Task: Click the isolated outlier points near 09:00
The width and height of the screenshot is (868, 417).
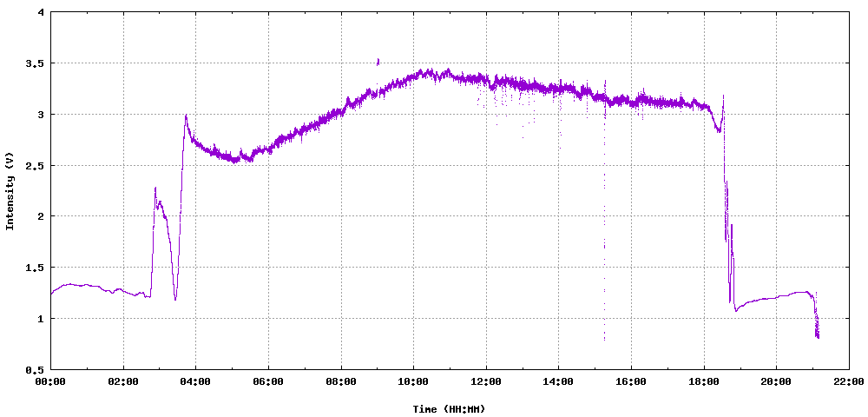Action: pos(378,62)
